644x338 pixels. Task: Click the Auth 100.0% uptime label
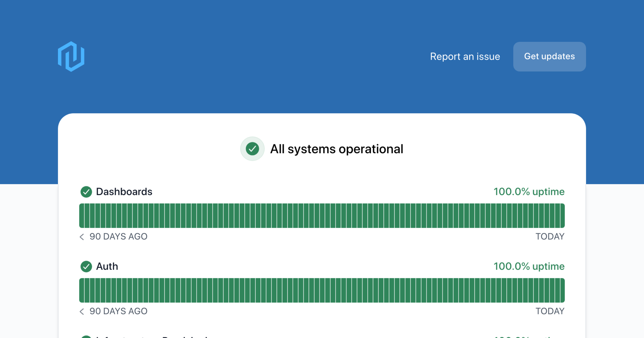(x=529, y=266)
